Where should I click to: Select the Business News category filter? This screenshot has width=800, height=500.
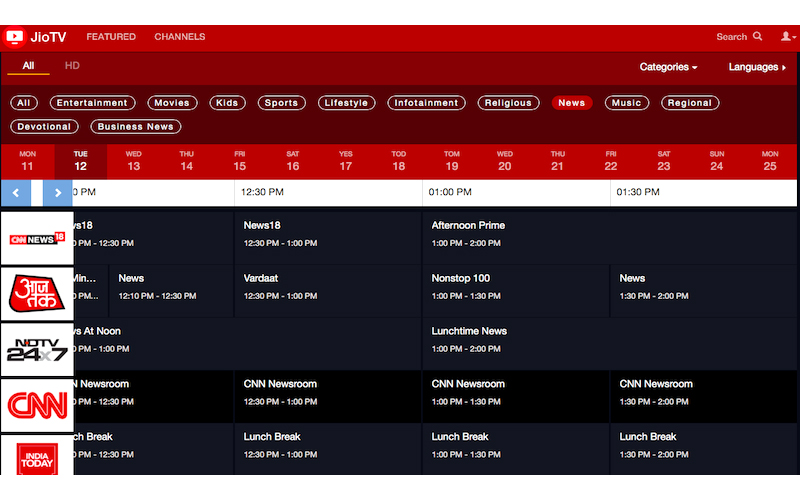click(136, 127)
